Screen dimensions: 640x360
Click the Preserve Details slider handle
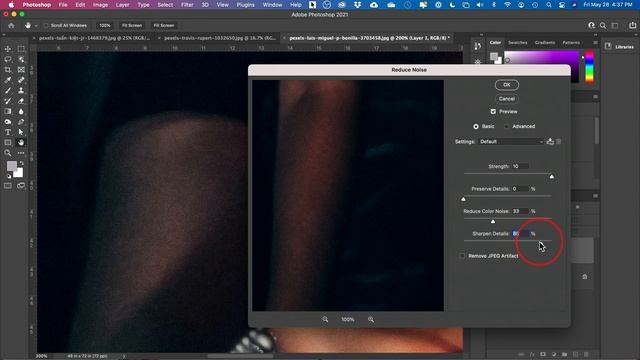click(463, 199)
